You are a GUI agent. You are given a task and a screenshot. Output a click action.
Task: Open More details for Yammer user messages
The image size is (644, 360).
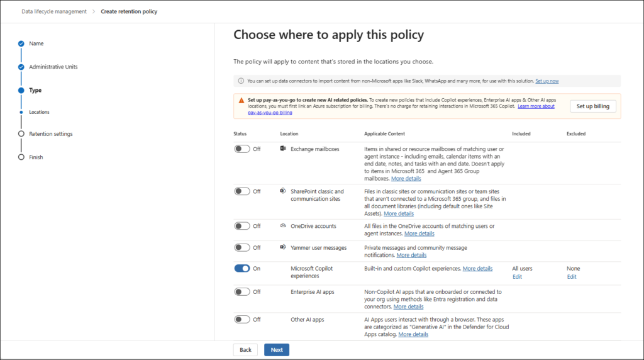(x=411, y=255)
